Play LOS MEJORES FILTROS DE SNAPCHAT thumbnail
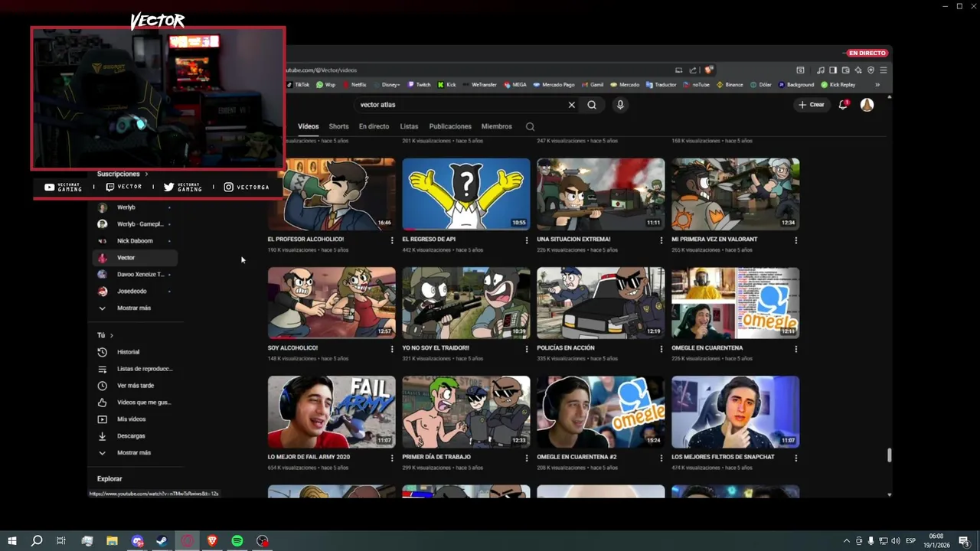 tap(736, 412)
